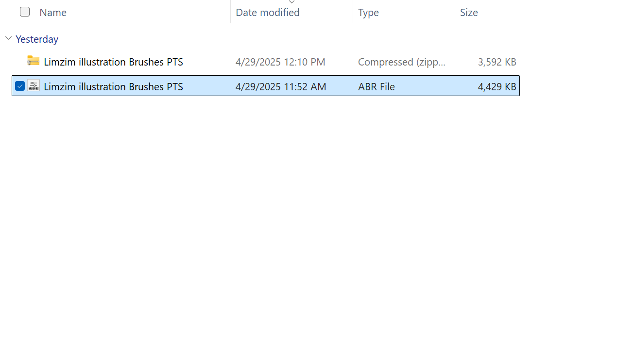Click the 3,592 KB size cell
Viewport: 617px width, 364px height.
pyautogui.click(x=497, y=62)
